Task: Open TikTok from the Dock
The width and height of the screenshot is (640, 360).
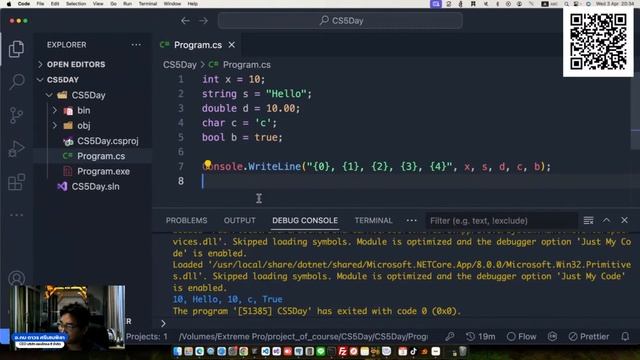Action: 413,351
